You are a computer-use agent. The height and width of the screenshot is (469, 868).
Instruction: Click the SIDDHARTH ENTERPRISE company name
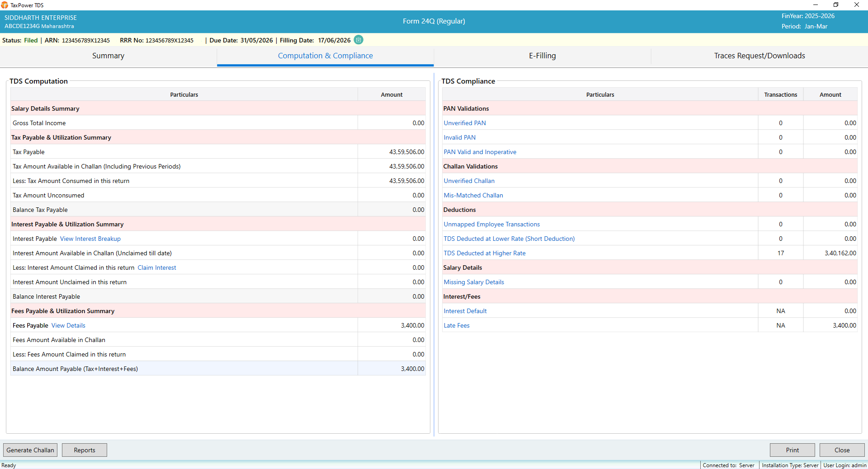click(41, 18)
